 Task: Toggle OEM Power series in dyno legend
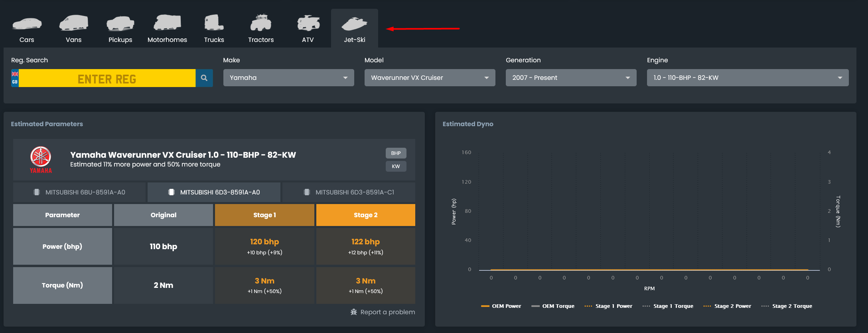[x=501, y=306]
